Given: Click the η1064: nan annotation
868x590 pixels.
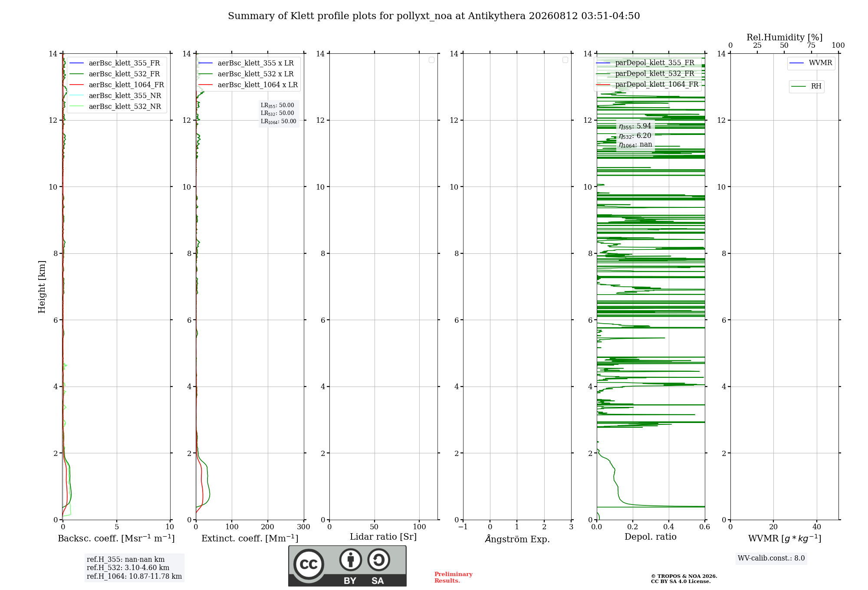Looking at the screenshot, I should tap(635, 145).
